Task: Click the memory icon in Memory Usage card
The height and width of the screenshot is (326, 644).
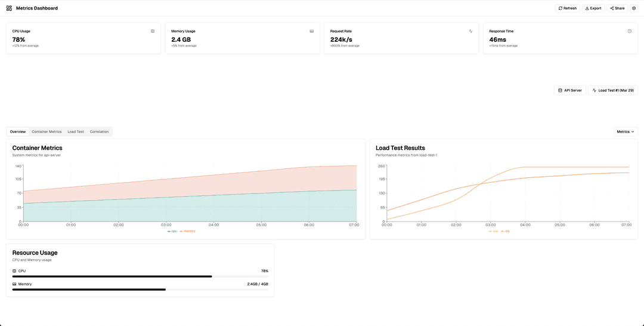Action: point(312,31)
